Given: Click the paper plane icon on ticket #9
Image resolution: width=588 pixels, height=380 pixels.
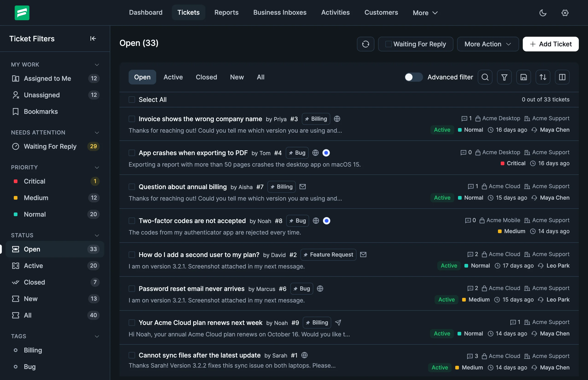Looking at the screenshot, I should click(x=338, y=322).
